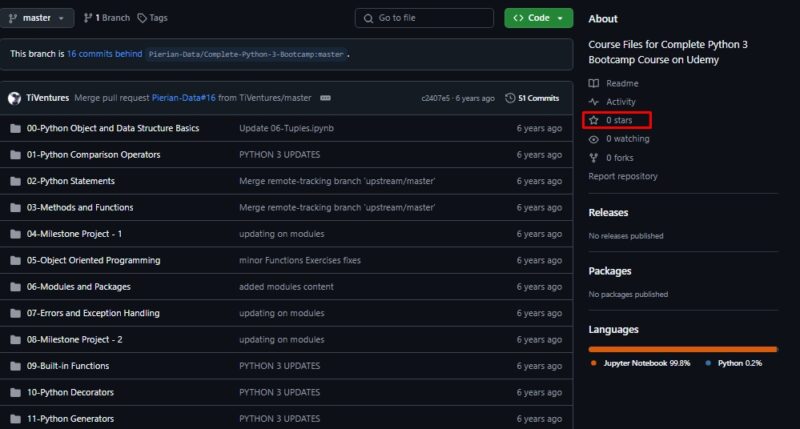
Task: Click the blue Python color dot
Action: coord(708,363)
